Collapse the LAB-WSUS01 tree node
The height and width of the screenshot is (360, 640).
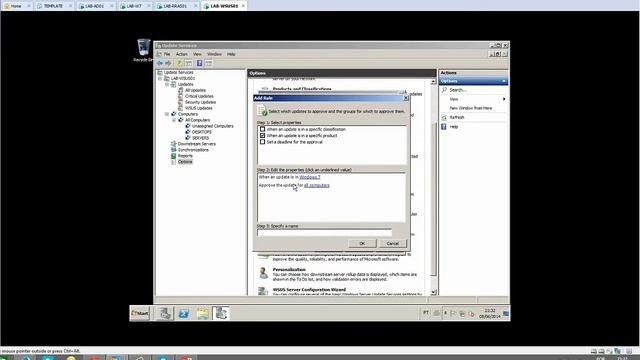point(160,78)
